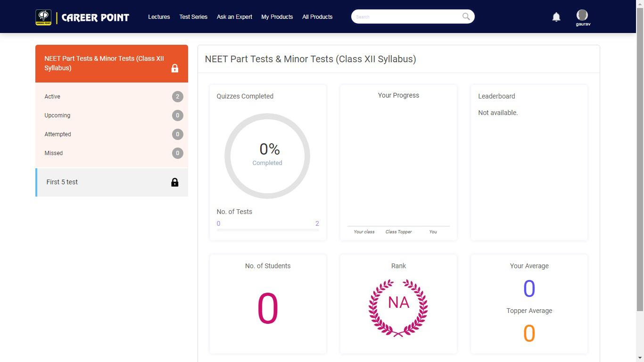Click the Attempted count badge 0

(x=178, y=134)
